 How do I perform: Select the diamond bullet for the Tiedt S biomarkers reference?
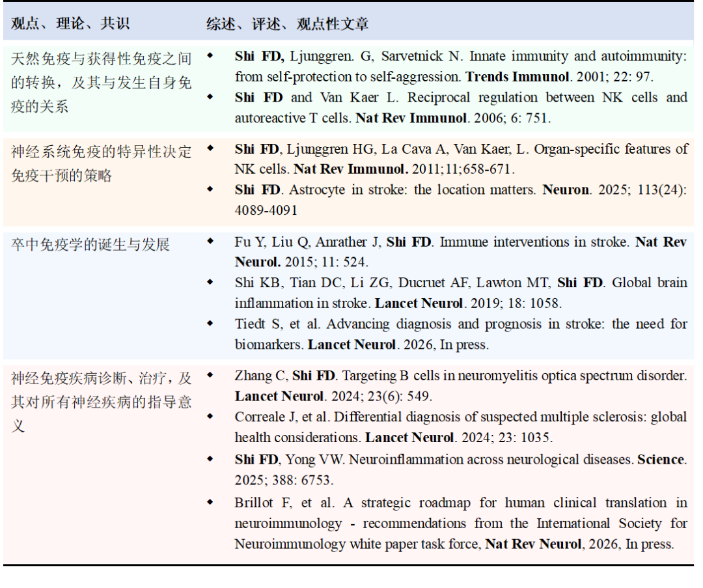(212, 324)
